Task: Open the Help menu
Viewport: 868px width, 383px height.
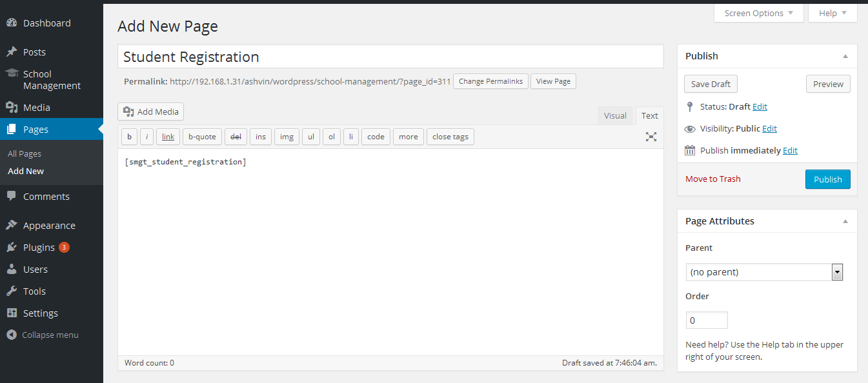Action: tap(832, 12)
